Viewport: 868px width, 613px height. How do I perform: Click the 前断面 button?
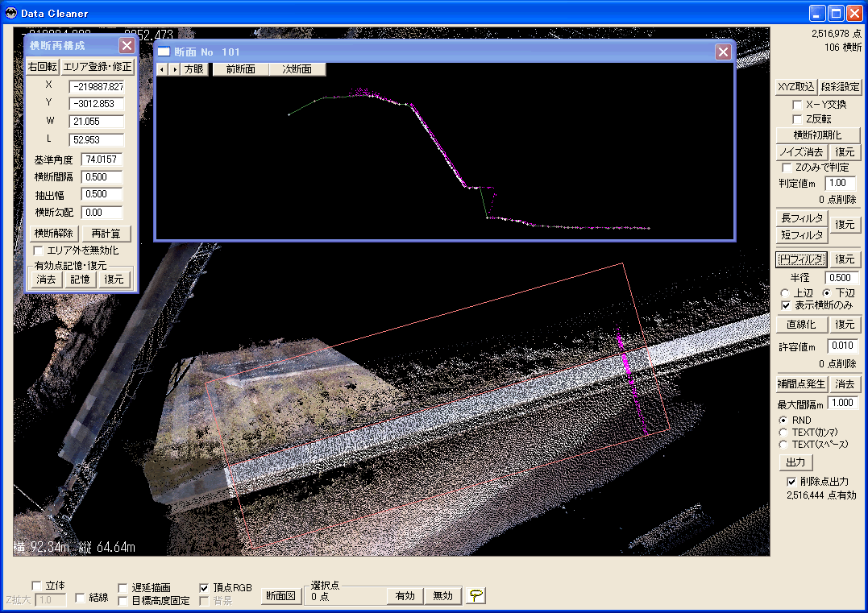click(x=241, y=69)
